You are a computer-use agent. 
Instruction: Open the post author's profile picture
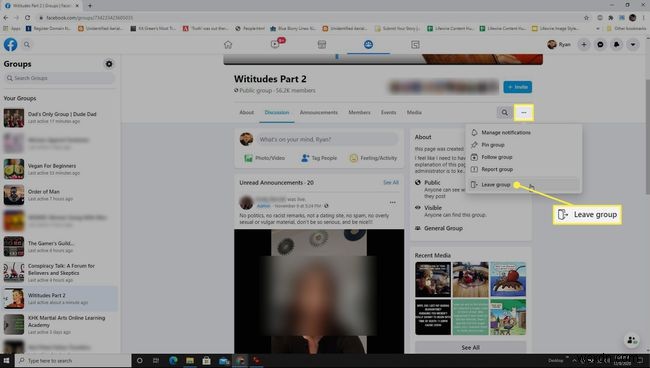[x=246, y=202]
